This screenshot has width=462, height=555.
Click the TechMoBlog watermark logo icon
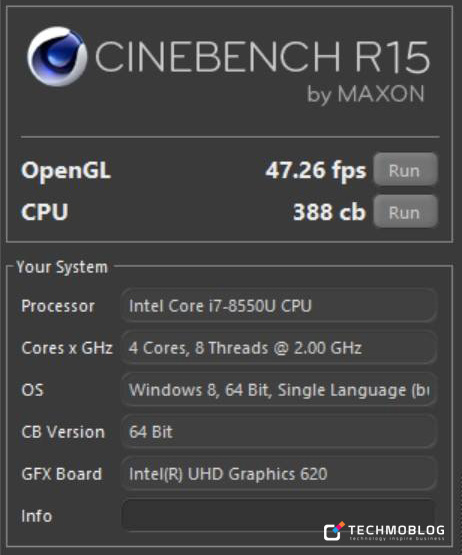(x=334, y=531)
